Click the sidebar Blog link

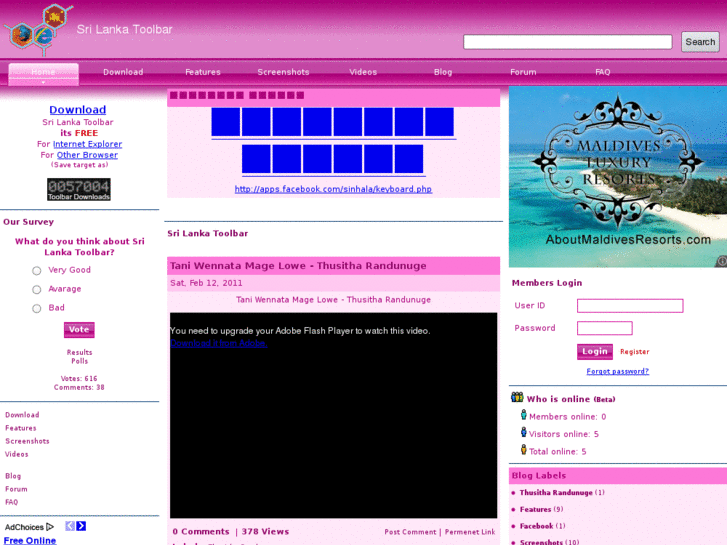13,476
